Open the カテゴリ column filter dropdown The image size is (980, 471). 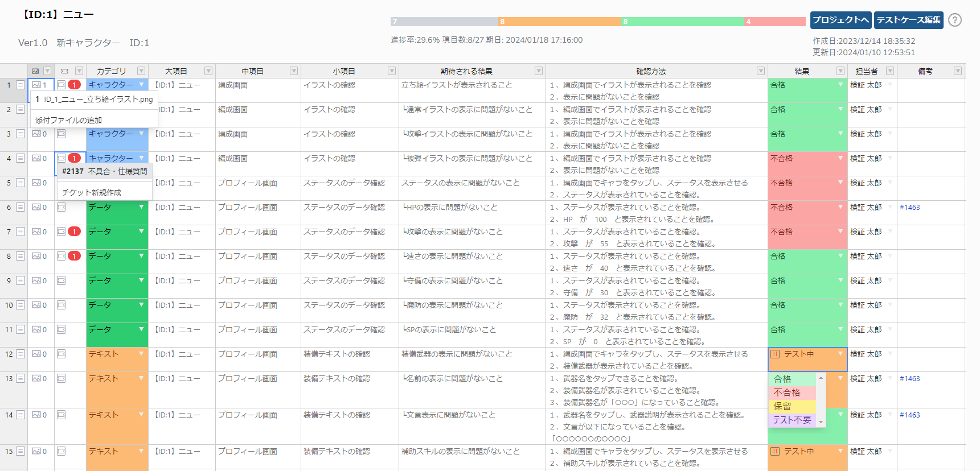[x=141, y=71]
